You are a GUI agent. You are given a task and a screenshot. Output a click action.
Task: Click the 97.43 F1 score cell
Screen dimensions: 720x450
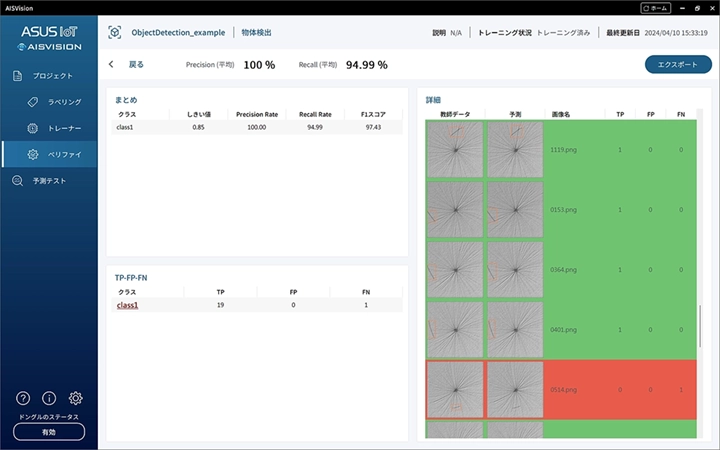pos(373,127)
